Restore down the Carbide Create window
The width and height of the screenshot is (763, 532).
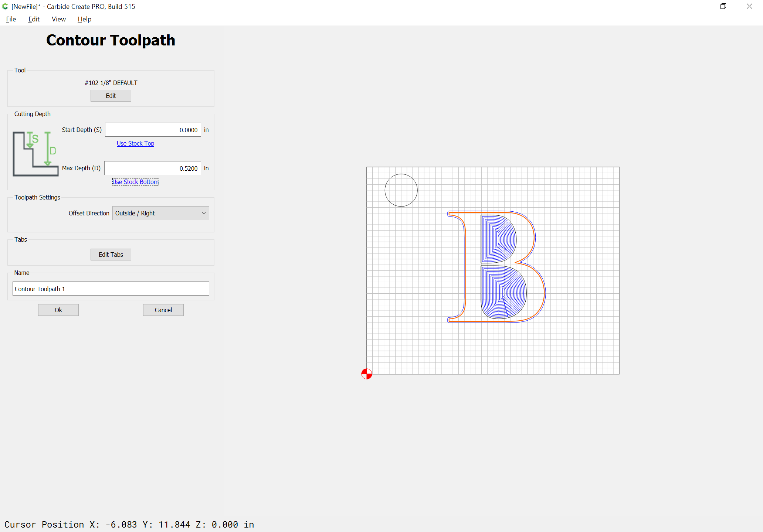723,6
